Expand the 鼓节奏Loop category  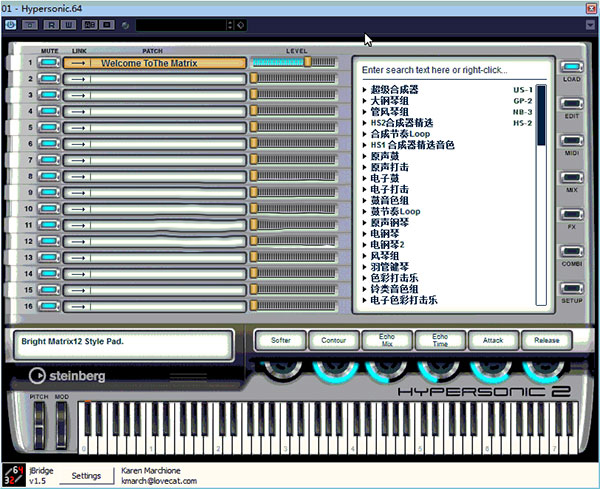[365, 212]
